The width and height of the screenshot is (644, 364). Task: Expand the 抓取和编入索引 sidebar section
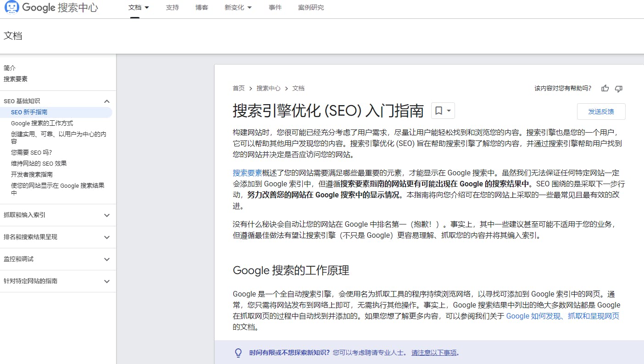pyautogui.click(x=107, y=215)
